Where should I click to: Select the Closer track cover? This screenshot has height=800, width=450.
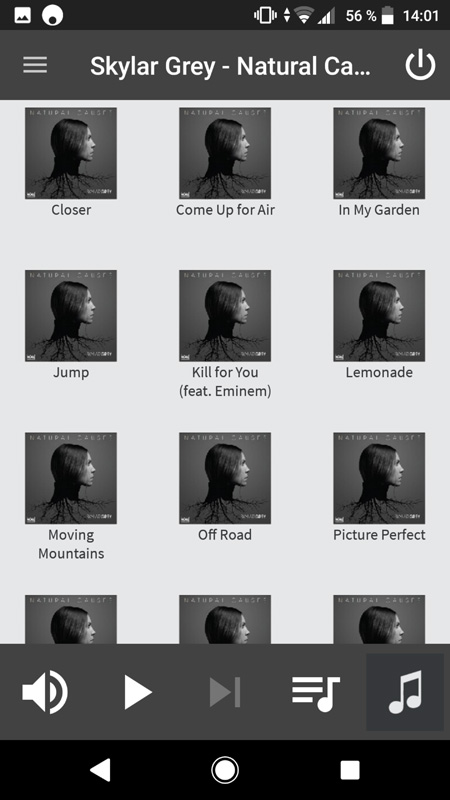click(71, 153)
